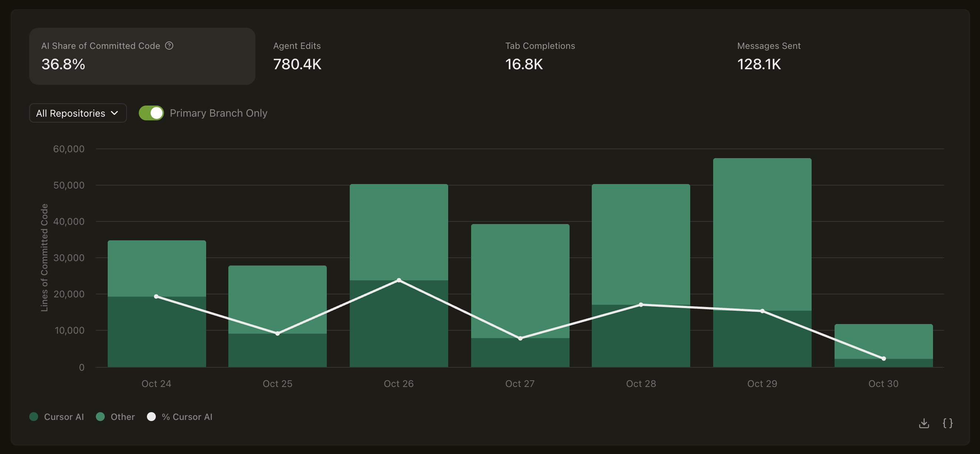Click the 16.8K value
This screenshot has width=980, height=454.
click(524, 64)
